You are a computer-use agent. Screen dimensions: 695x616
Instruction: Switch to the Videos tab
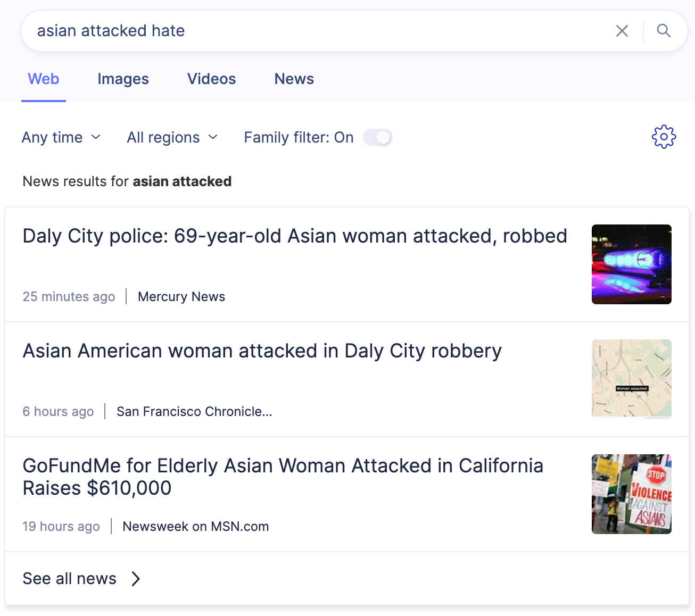(211, 79)
